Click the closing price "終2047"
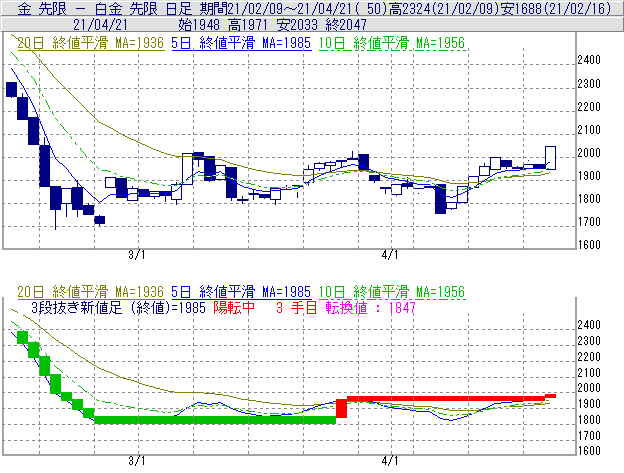Screen dimensions: 624x473 [346, 25]
